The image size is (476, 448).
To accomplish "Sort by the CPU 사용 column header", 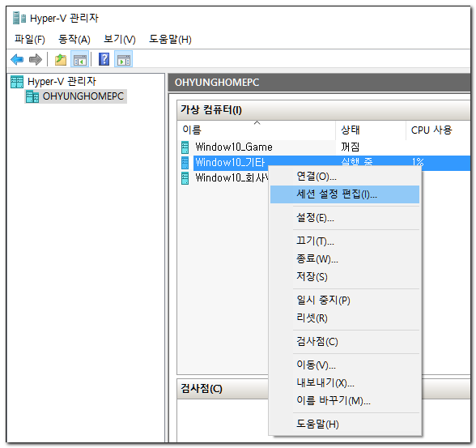I will [438, 130].
